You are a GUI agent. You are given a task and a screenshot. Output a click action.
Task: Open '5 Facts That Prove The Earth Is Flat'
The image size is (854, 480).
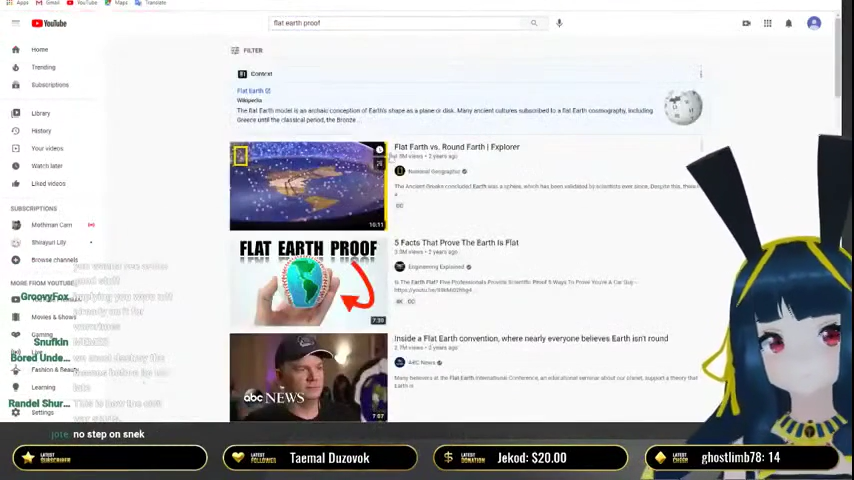tap(456, 243)
